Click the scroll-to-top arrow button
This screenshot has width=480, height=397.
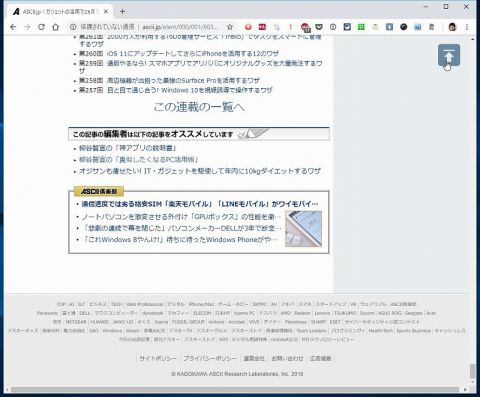tap(449, 55)
